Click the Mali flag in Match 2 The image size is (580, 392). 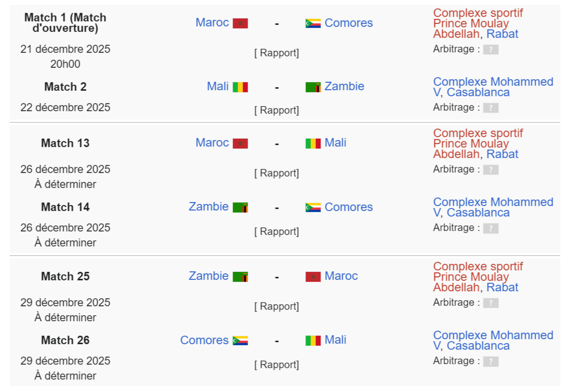coord(240,87)
